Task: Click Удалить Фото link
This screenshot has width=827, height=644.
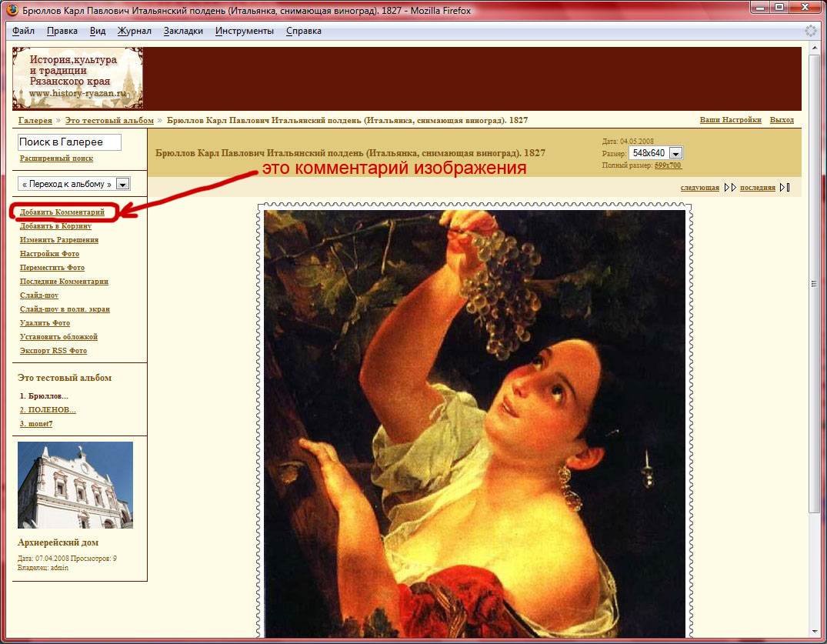Action: click(45, 323)
